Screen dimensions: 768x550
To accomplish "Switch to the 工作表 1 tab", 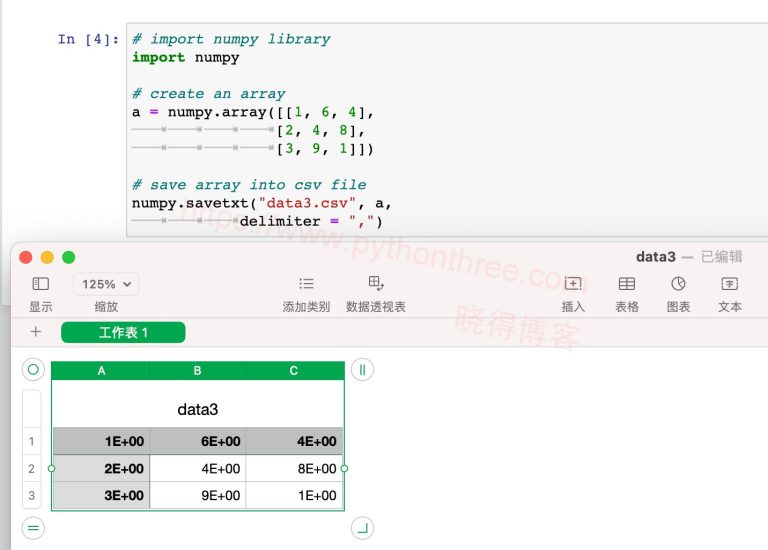I will (123, 332).
